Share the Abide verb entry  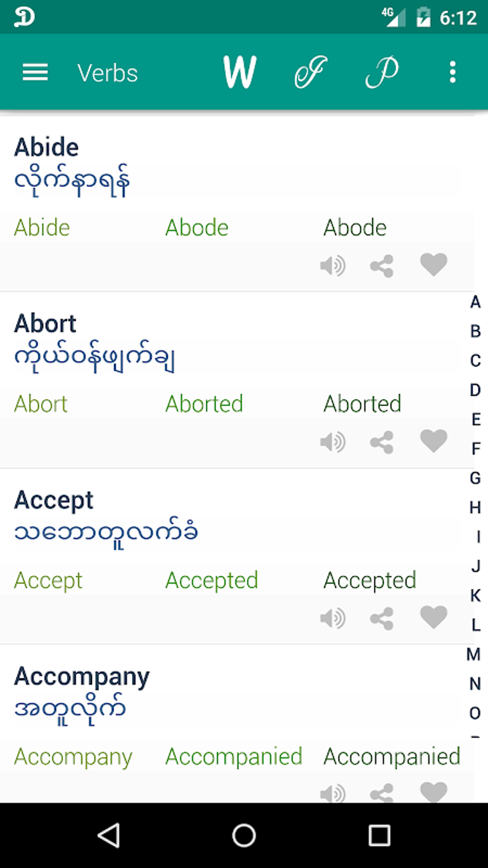pos(382,266)
